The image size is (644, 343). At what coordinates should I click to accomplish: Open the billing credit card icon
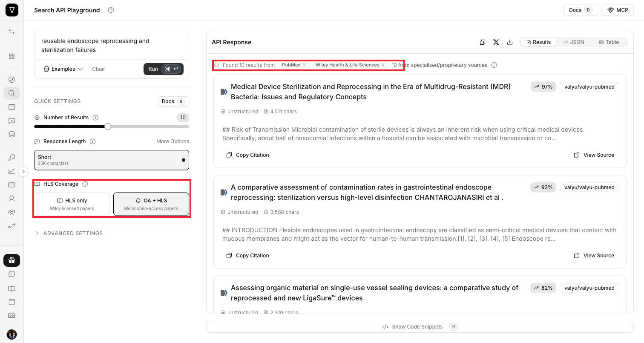pyautogui.click(x=12, y=185)
